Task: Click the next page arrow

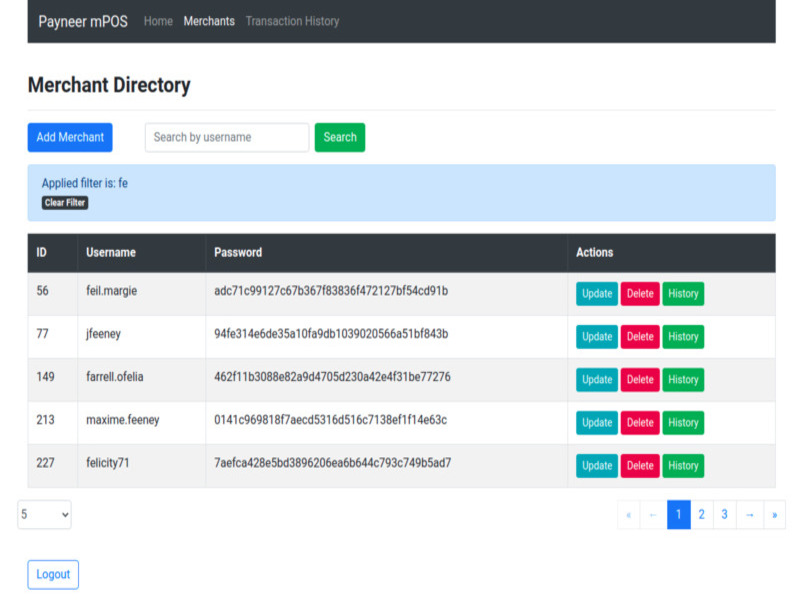Action: pyautogui.click(x=750, y=514)
